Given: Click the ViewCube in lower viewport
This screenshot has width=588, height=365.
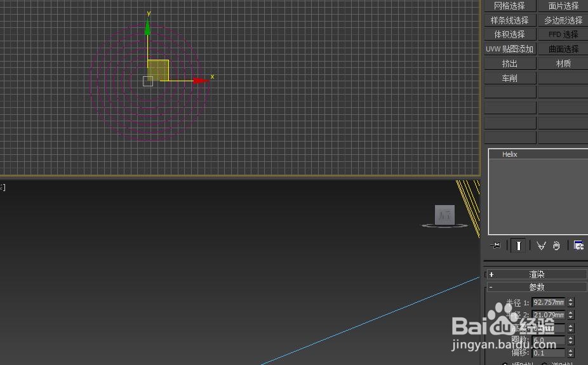Looking at the screenshot, I should pos(444,215).
